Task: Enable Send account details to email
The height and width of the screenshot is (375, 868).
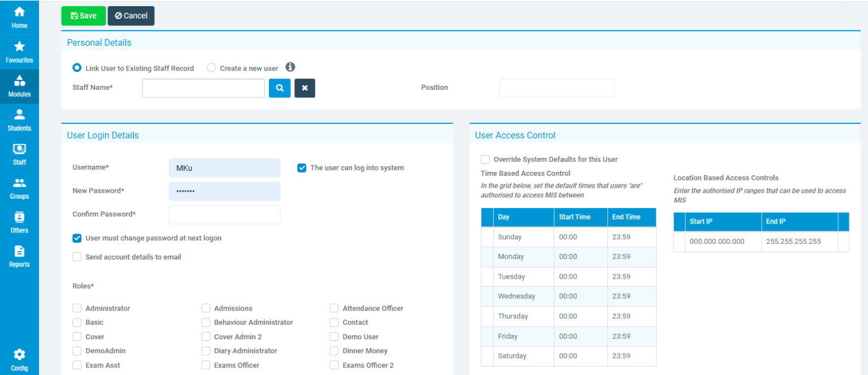Action: pyautogui.click(x=77, y=257)
